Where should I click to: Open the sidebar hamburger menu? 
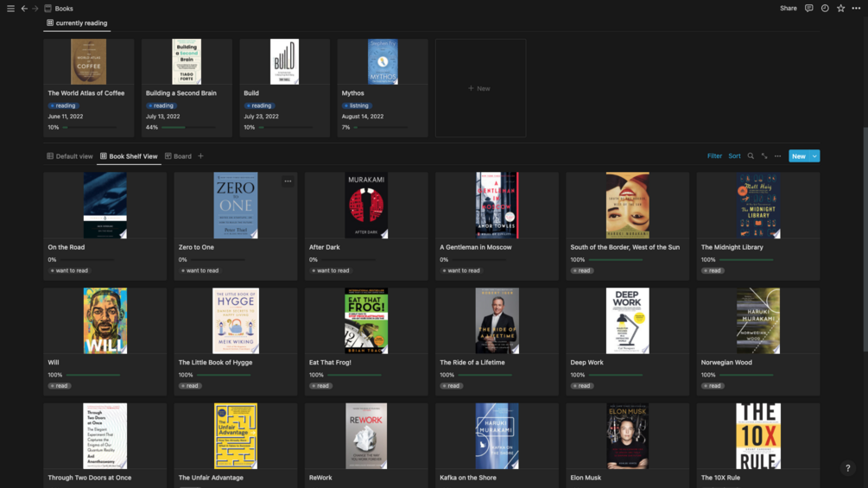(10, 9)
